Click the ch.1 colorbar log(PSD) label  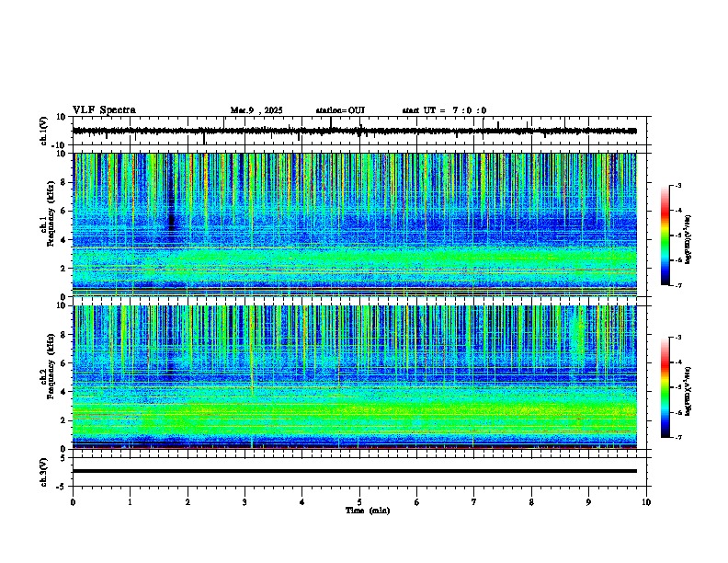[x=688, y=239]
